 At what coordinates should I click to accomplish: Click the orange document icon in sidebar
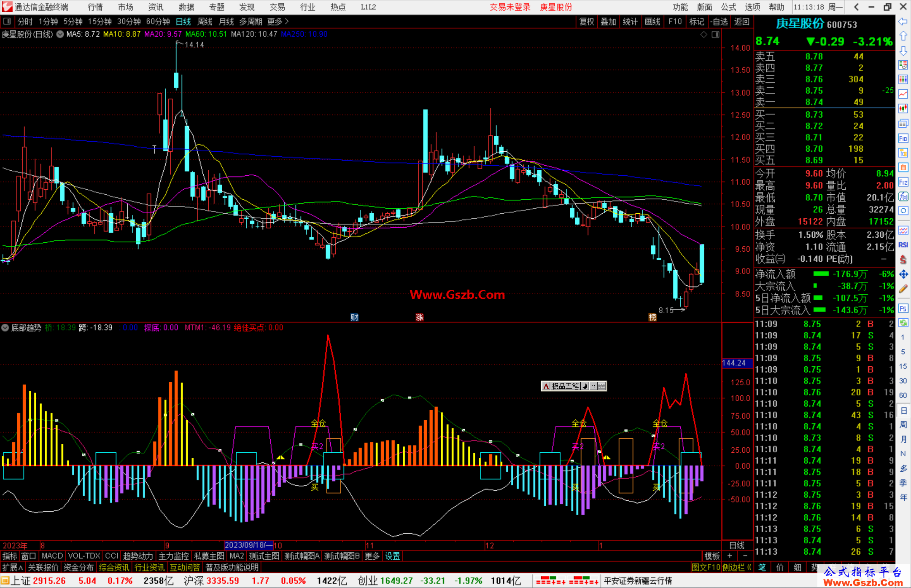[903, 167]
